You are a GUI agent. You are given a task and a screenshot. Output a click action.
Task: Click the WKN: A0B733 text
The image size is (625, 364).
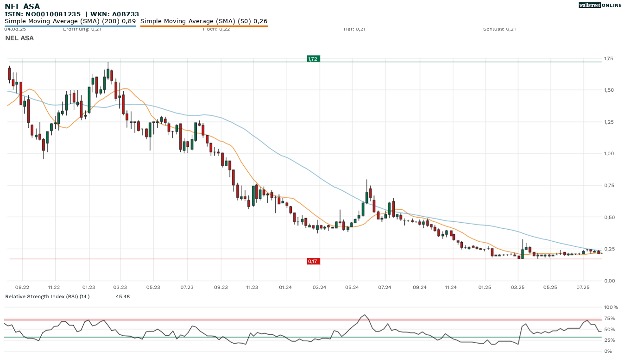114,14
